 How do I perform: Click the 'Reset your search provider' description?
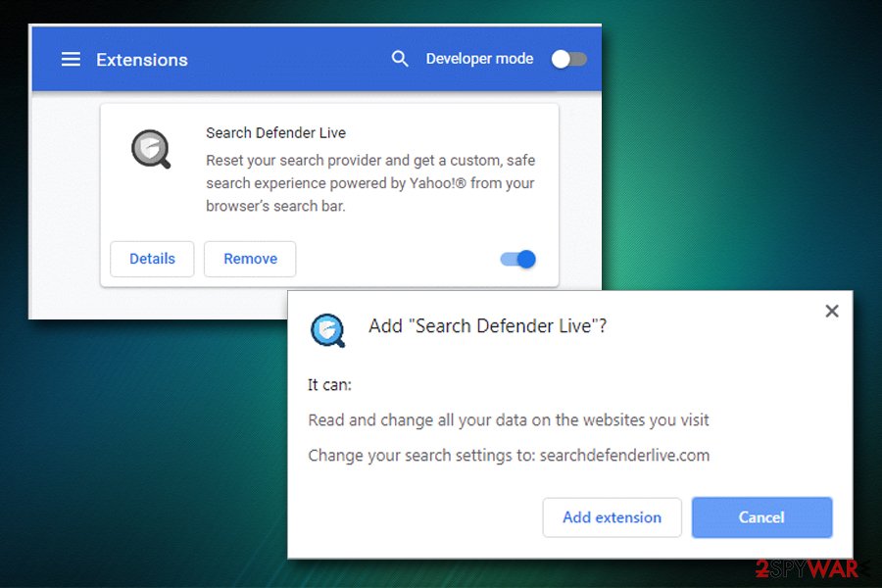pyautogui.click(x=370, y=183)
